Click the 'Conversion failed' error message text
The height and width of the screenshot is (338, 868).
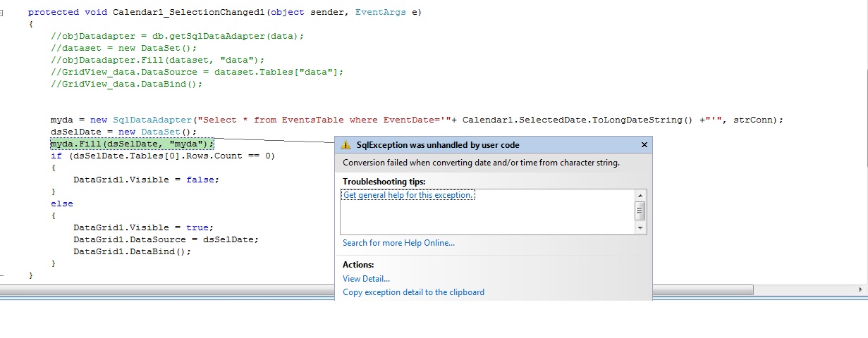point(481,163)
